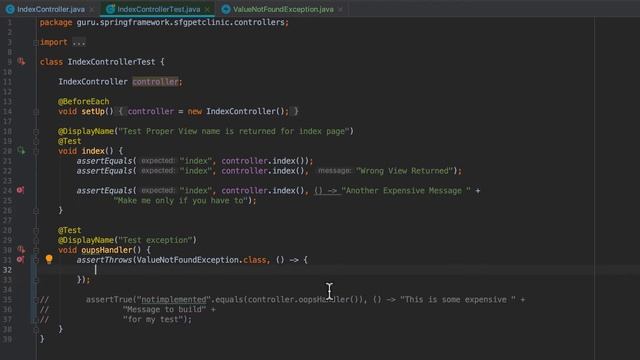This screenshot has width=640, height=360.
Task: Click the oopsHandler method name
Action: (107, 250)
